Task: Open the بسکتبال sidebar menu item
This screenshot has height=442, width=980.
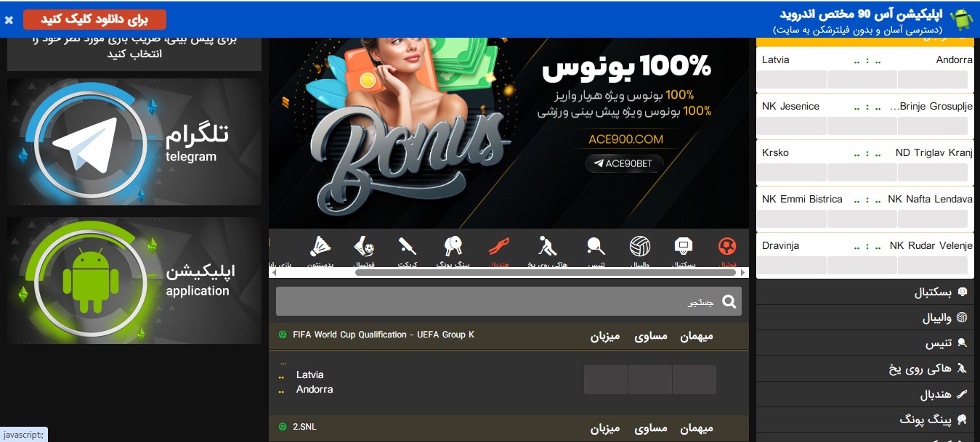Action: [x=865, y=292]
